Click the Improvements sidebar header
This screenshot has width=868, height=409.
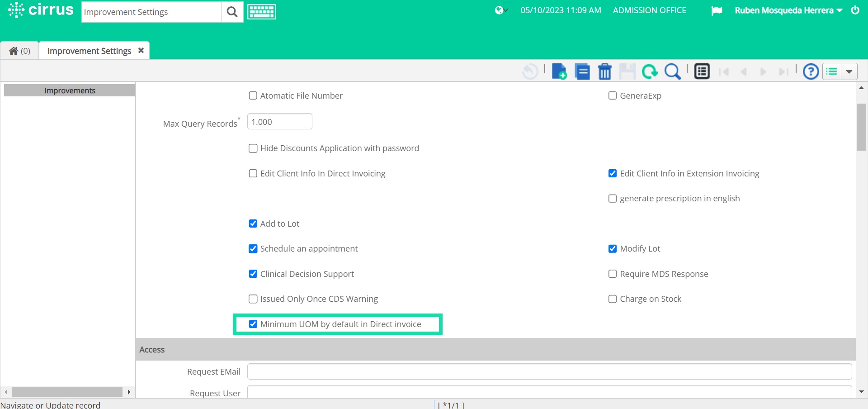[70, 90]
